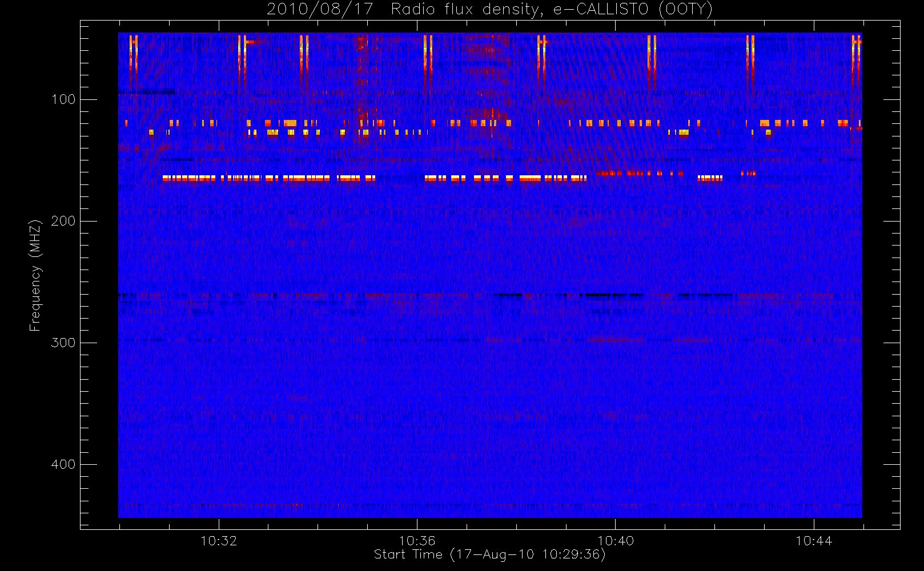This screenshot has height=571, width=924.
Task: Click the 300 frequency tick label
Action: pyautogui.click(x=63, y=343)
